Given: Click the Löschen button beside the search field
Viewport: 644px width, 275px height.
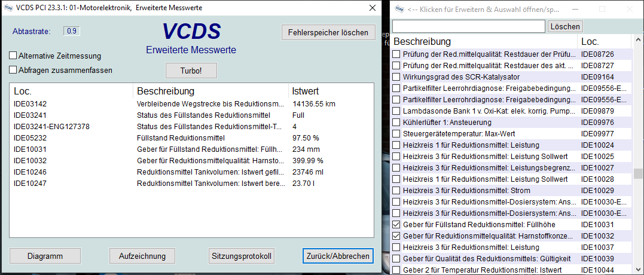Looking at the screenshot, I should [565, 27].
